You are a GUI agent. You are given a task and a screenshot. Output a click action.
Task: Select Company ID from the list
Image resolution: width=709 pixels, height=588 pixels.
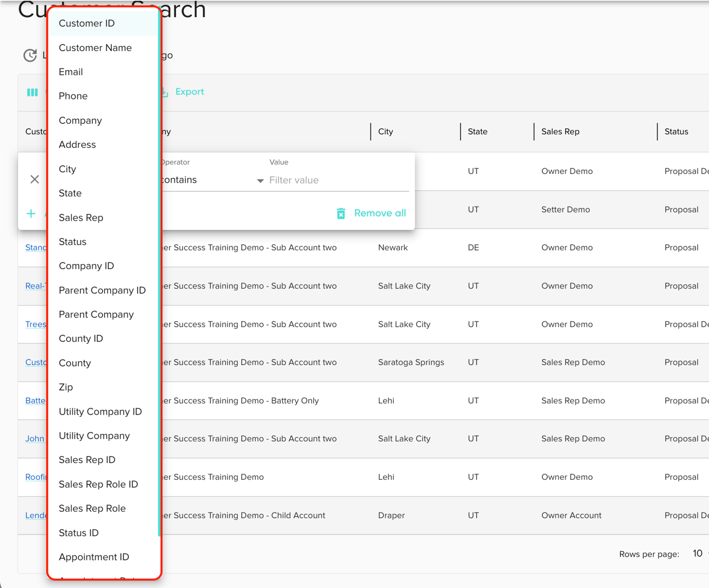[x=104, y=266]
